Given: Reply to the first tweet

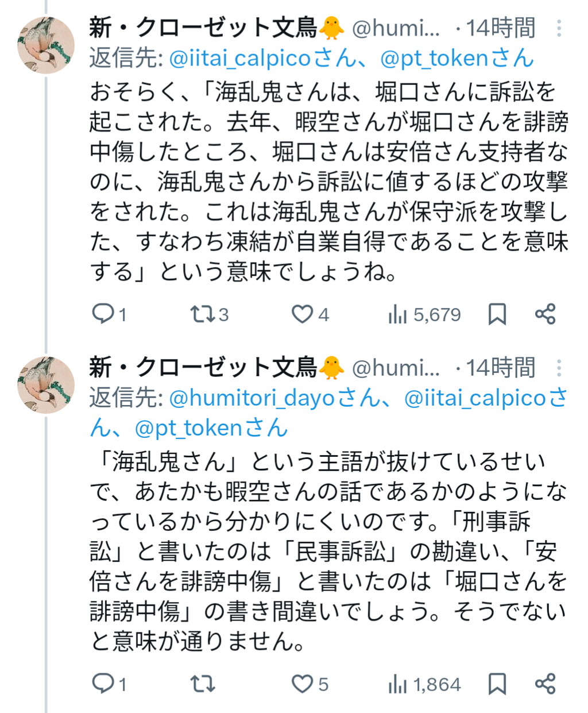Looking at the screenshot, I should click(103, 314).
